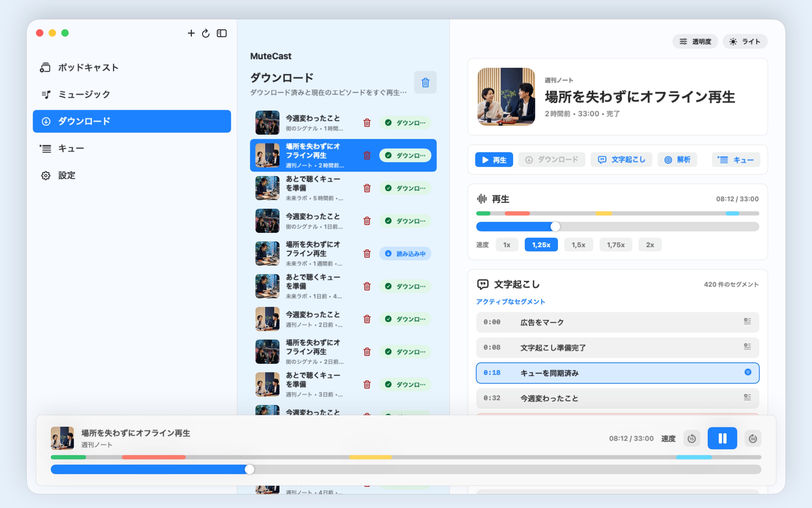812x508 pixels.
Task: Click the アクティブなセグメント link
Action: pyautogui.click(x=510, y=301)
